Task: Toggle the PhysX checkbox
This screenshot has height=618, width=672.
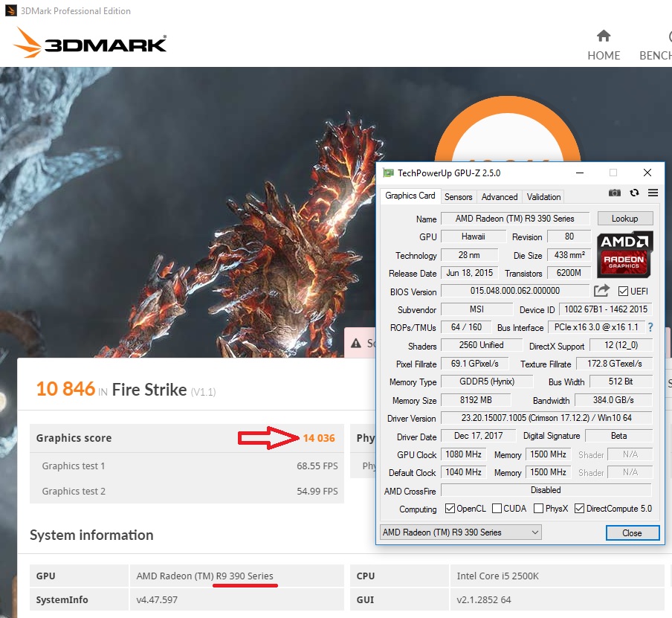Action: [x=538, y=509]
